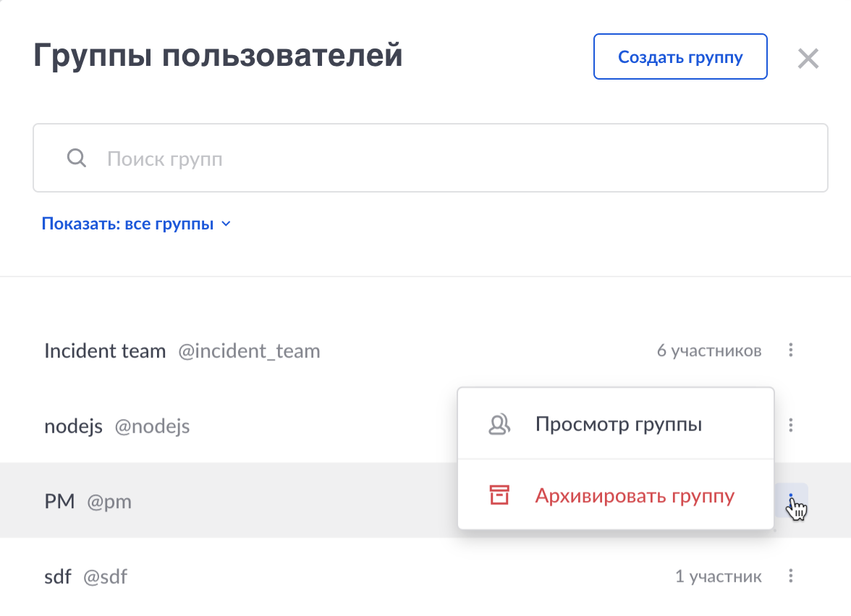Click the red archive icon in the menu
This screenshot has height=616, width=851.
[x=499, y=496]
